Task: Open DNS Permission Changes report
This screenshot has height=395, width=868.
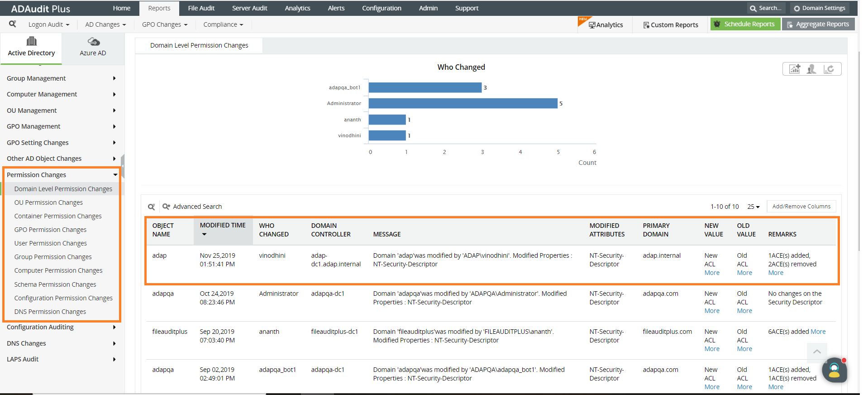Action: click(x=50, y=312)
